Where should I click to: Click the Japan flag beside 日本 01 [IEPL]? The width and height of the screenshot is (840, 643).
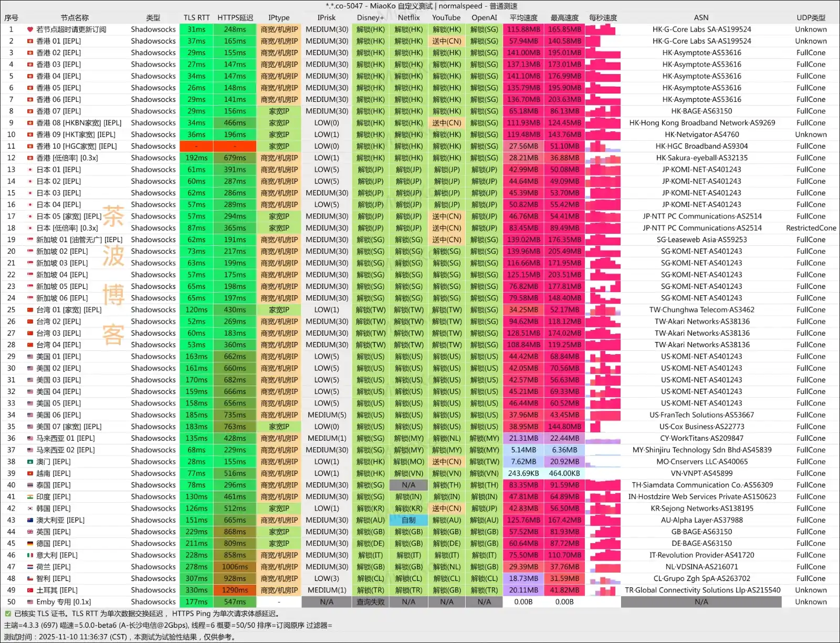pos(30,170)
